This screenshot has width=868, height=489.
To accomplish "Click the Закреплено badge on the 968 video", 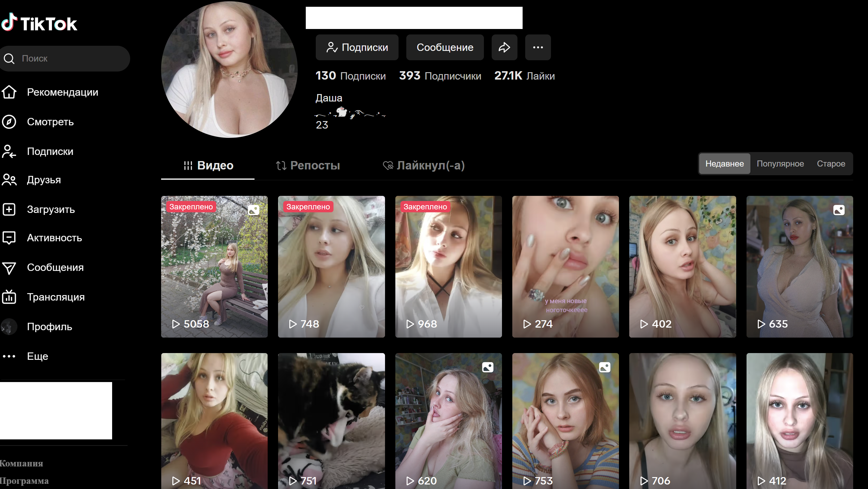I will click(x=425, y=207).
